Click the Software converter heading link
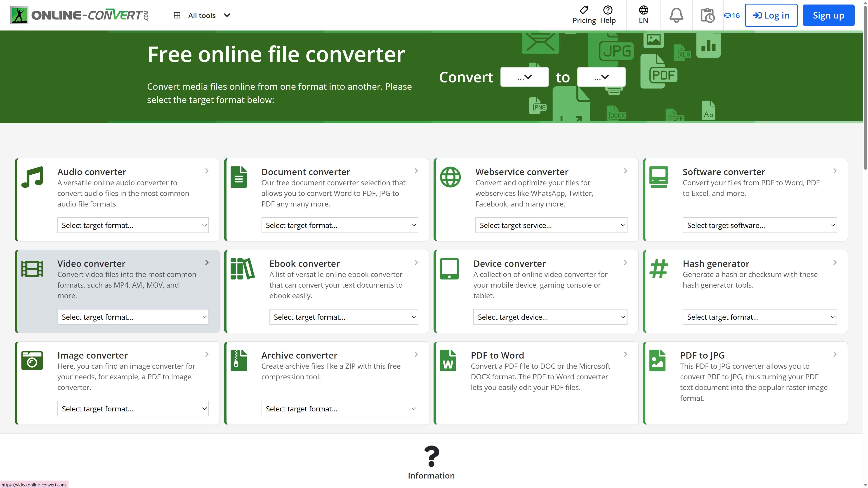This screenshot has width=868, height=488. pyautogui.click(x=723, y=172)
